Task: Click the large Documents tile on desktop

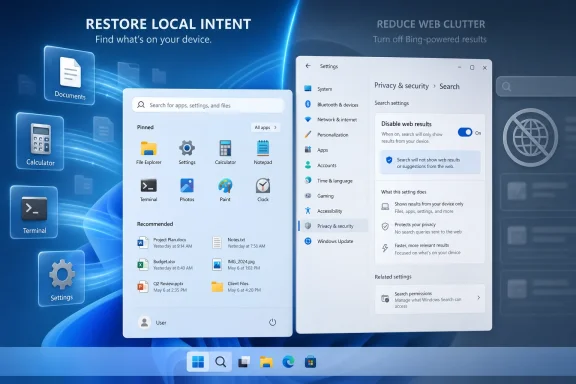Action: click(x=69, y=75)
